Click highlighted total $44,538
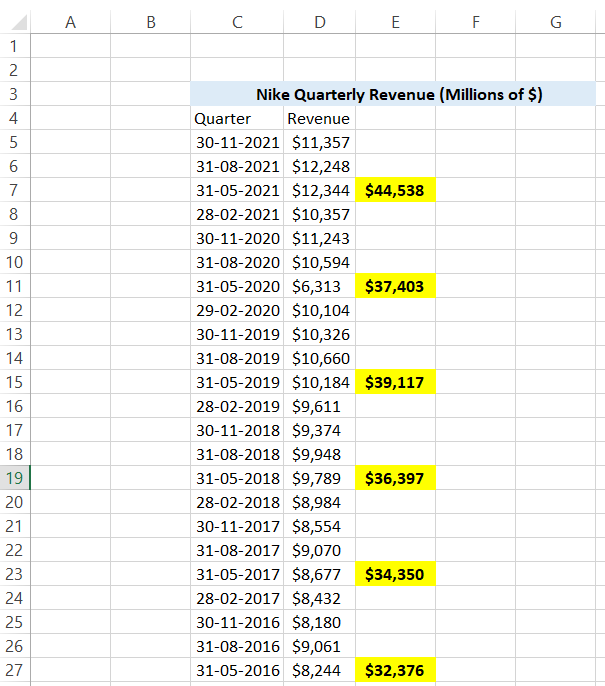The width and height of the screenshot is (605, 686). click(395, 191)
